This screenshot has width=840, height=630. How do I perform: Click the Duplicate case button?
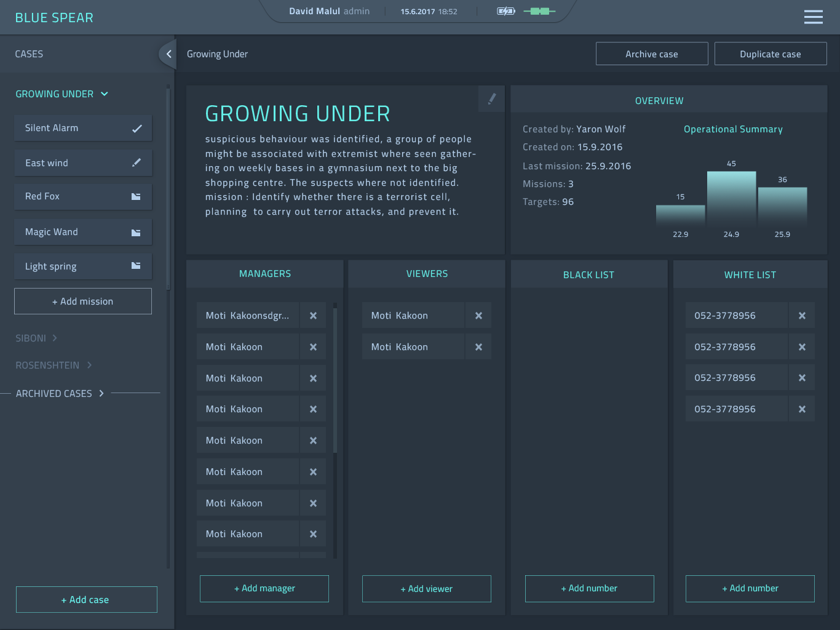tap(771, 54)
